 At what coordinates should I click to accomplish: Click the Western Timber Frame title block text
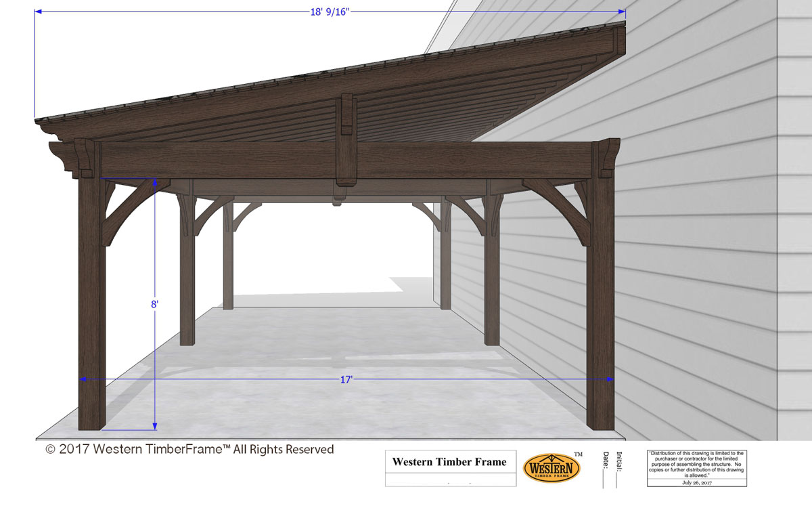coord(449,462)
